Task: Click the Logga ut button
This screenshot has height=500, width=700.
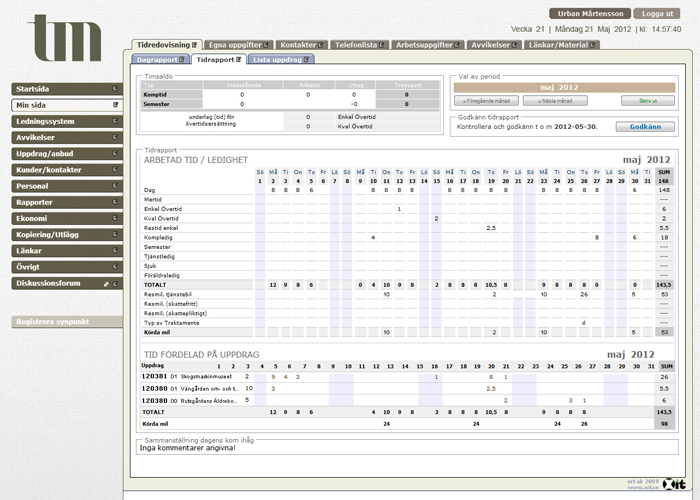Action: 657,14
